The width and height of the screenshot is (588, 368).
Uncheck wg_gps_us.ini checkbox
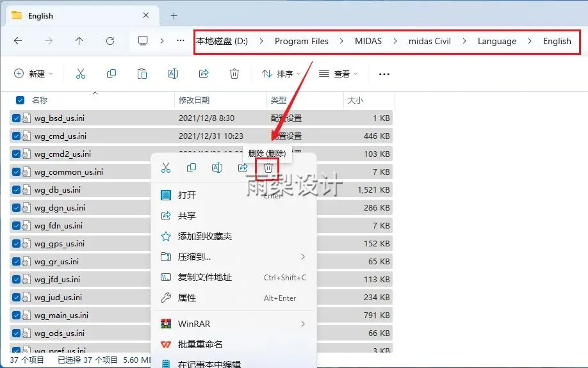point(16,244)
